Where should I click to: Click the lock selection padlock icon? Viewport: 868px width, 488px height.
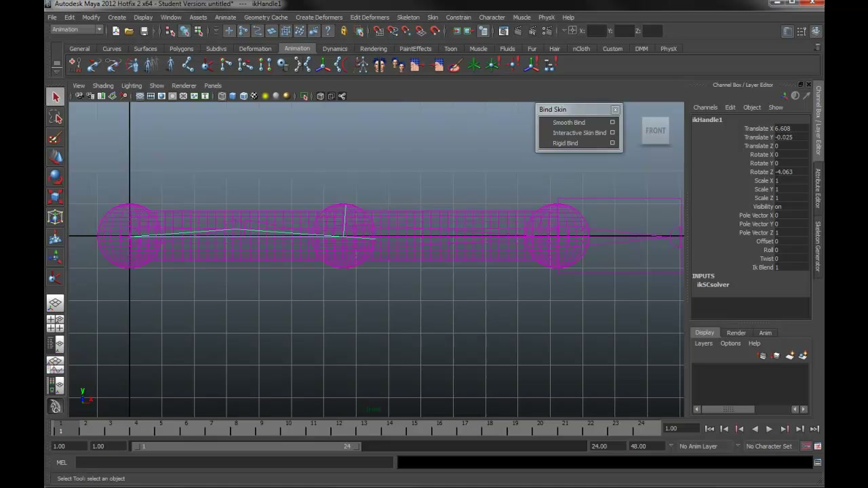pyautogui.click(x=343, y=30)
